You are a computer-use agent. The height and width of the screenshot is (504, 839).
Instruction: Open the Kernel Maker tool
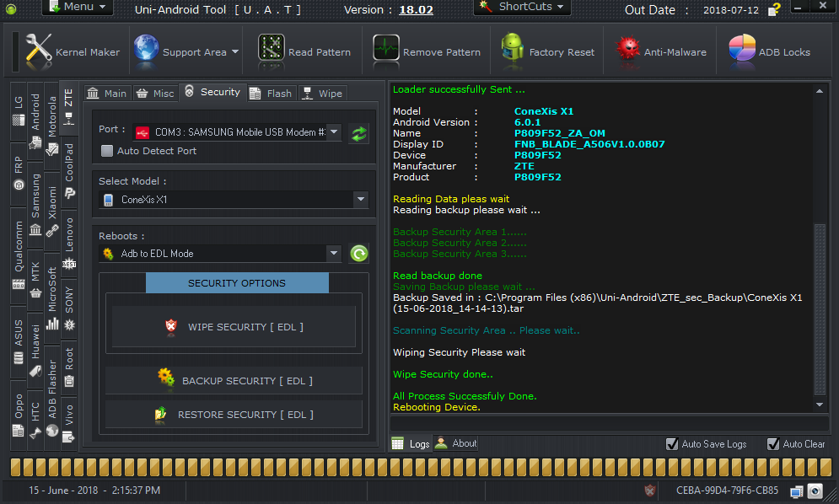tap(73, 52)
